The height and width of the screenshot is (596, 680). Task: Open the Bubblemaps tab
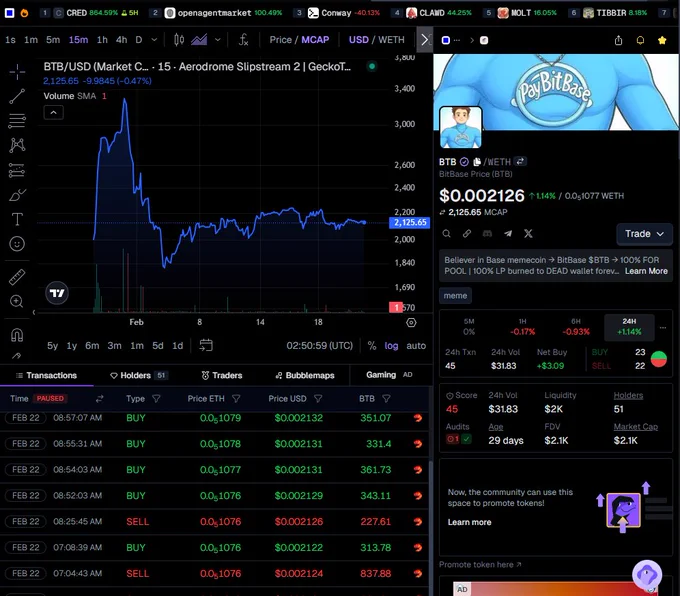(305, 376)
